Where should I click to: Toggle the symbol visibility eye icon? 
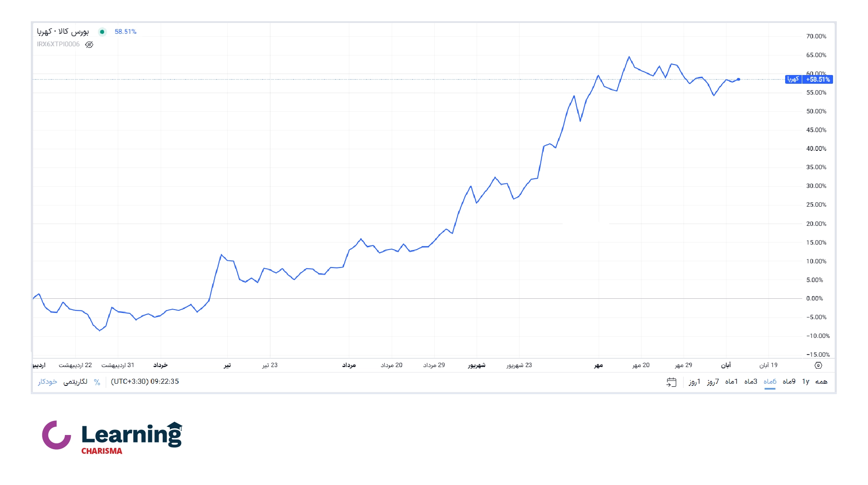(89, 45)
